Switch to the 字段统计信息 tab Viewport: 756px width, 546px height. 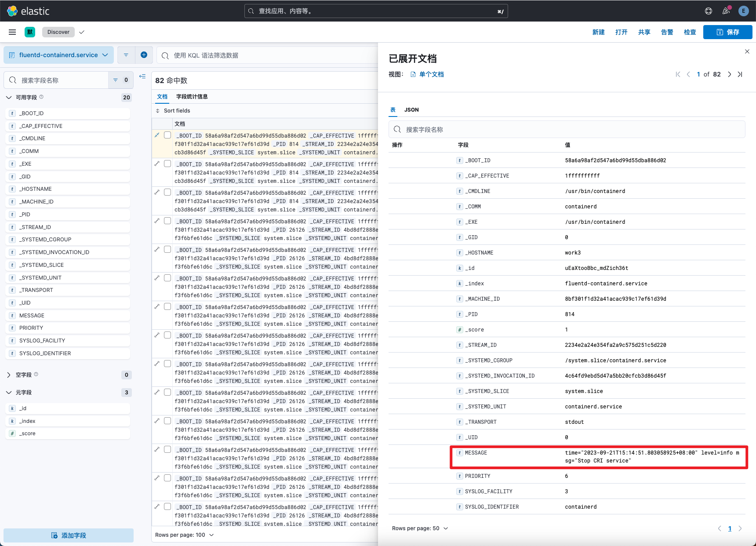[x=192, y=97]
